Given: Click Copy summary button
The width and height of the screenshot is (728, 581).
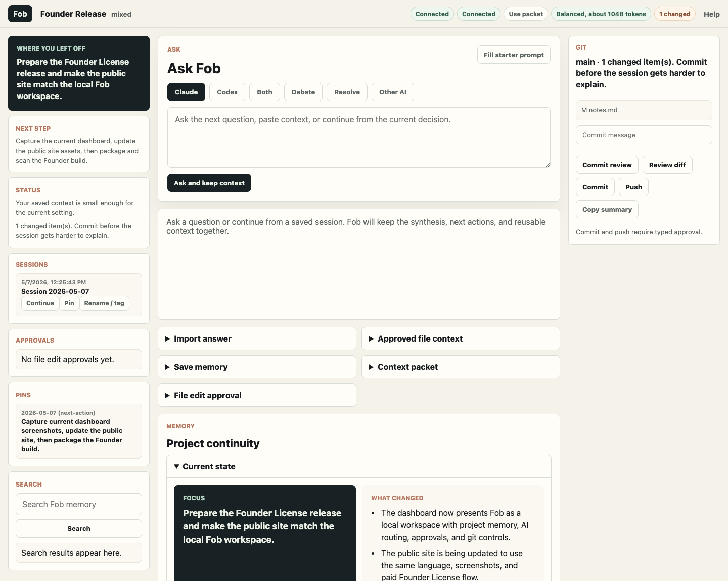Looking at the screenshot, I should click(x=607, y=209).
